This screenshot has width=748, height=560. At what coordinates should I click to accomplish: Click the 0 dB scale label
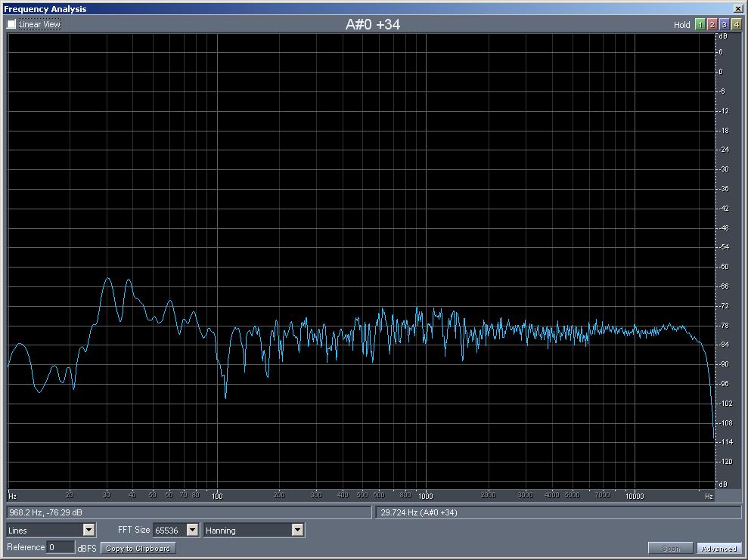pyautogui.click(x=721, y=72)
